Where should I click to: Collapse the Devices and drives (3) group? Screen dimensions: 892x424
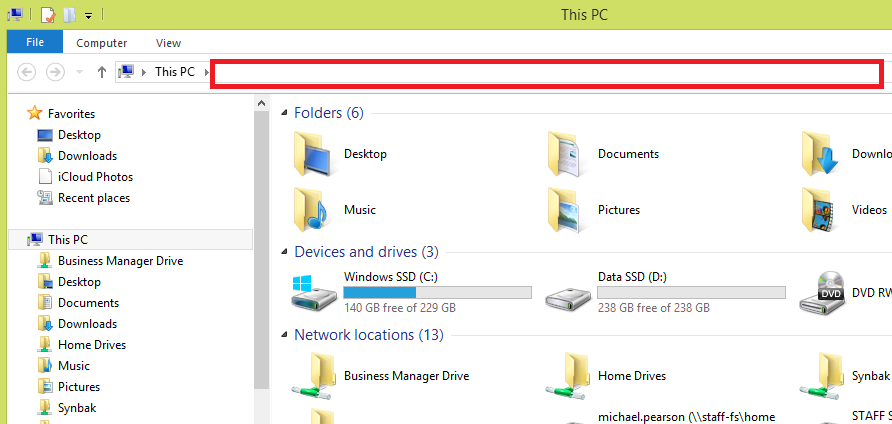284,252
